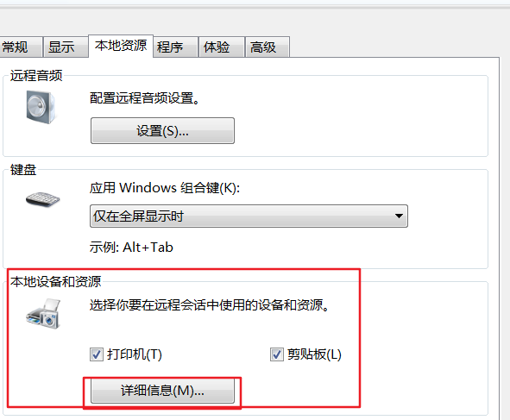Screen dimensions: 510x420
Task: Click the remote audio speaker icon
Action: (41, 107)
